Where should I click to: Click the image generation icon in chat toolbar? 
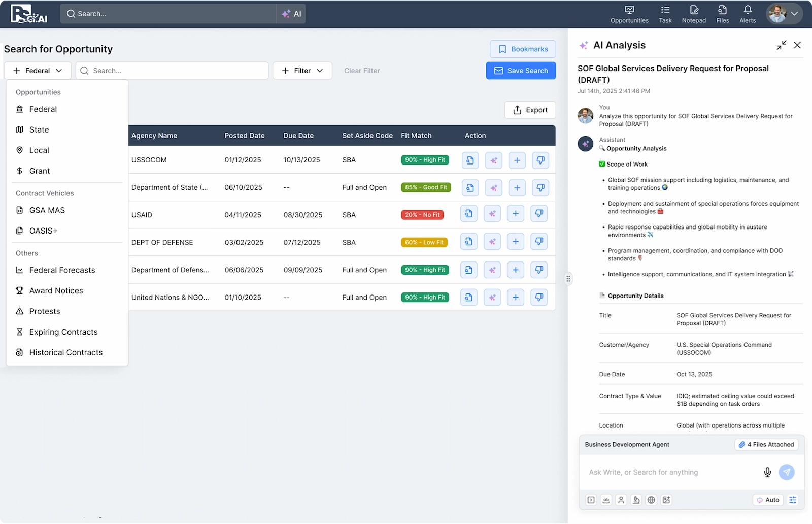point(666,500)
